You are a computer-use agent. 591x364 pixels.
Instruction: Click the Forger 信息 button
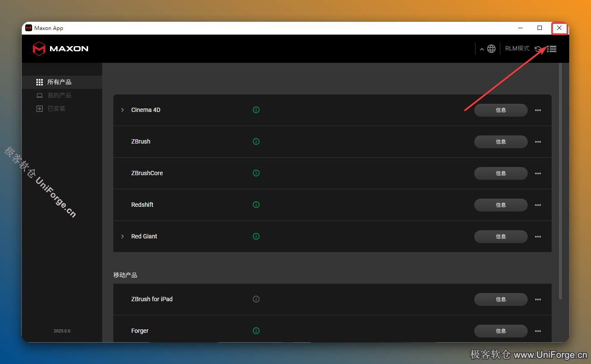[501, 331]
